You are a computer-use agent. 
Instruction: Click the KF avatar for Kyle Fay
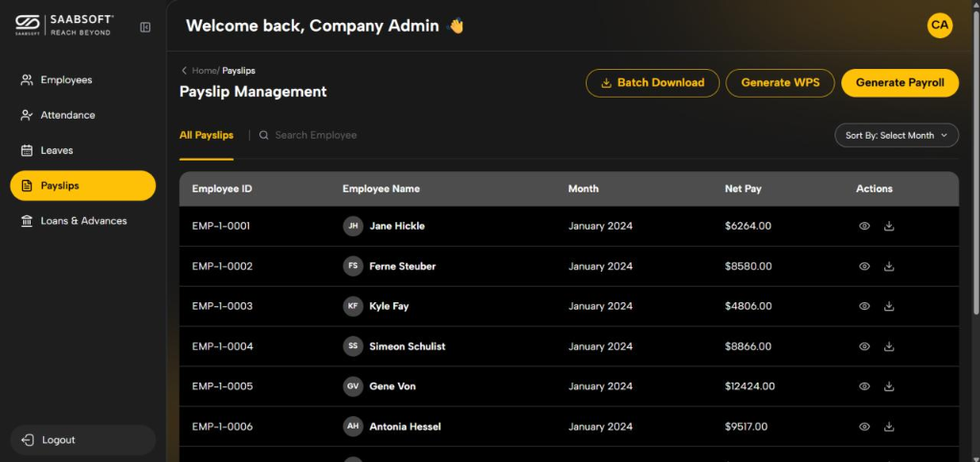[x=353, y=306]
